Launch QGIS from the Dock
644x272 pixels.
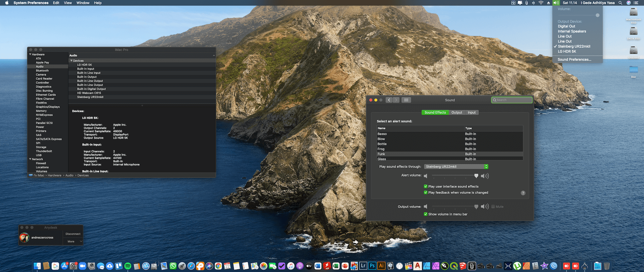454,266
